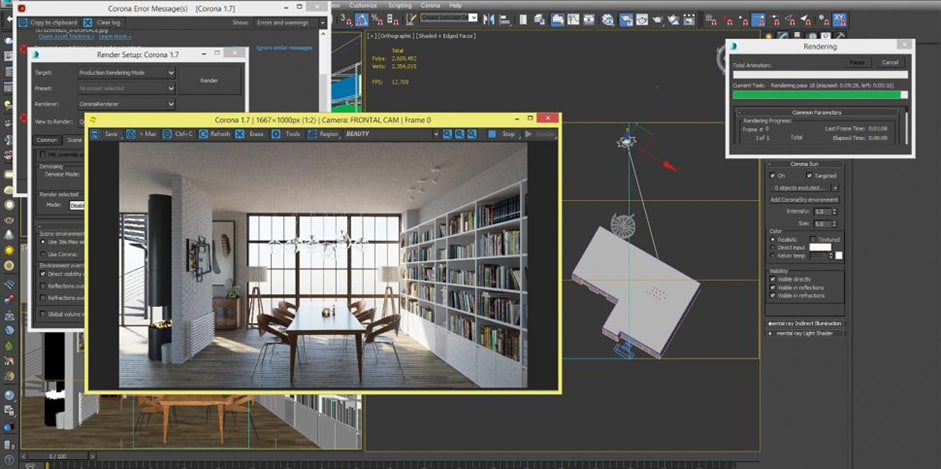Screen dimensions: 941x469
Task: Stop the render in the frame buffer
Action: point(503,133)
